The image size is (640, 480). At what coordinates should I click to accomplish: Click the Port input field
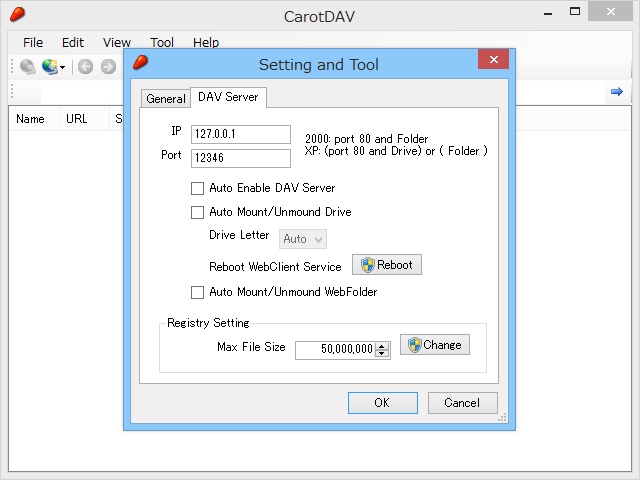pos(241,158)
